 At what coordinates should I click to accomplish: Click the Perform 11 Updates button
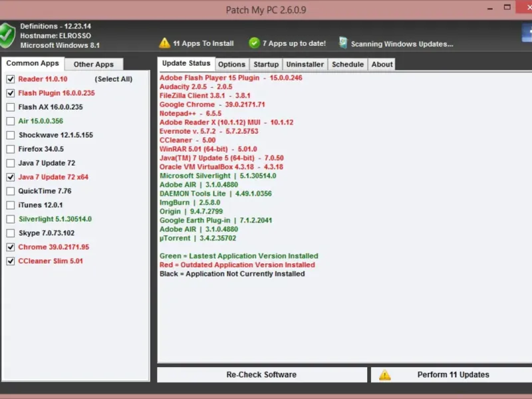point(452,374)
